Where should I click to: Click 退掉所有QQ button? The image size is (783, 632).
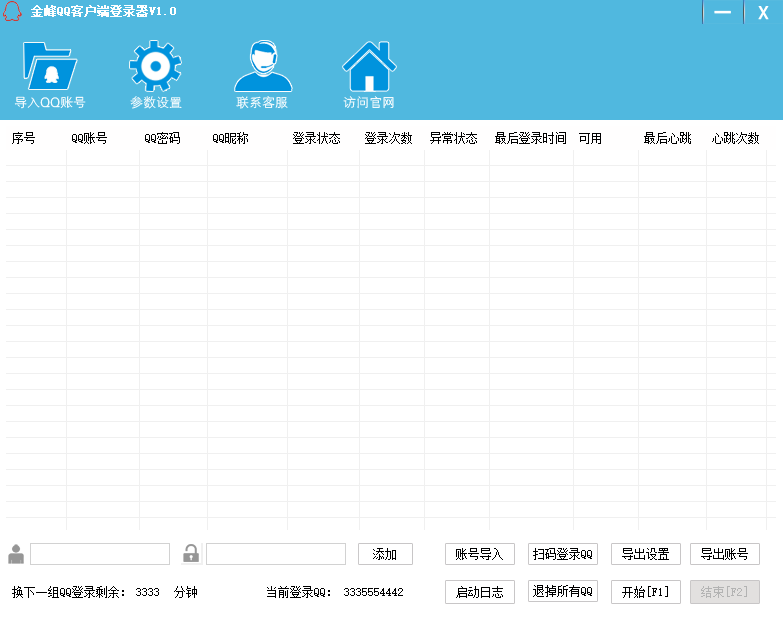pyautogui.click(x=563, y=591)
